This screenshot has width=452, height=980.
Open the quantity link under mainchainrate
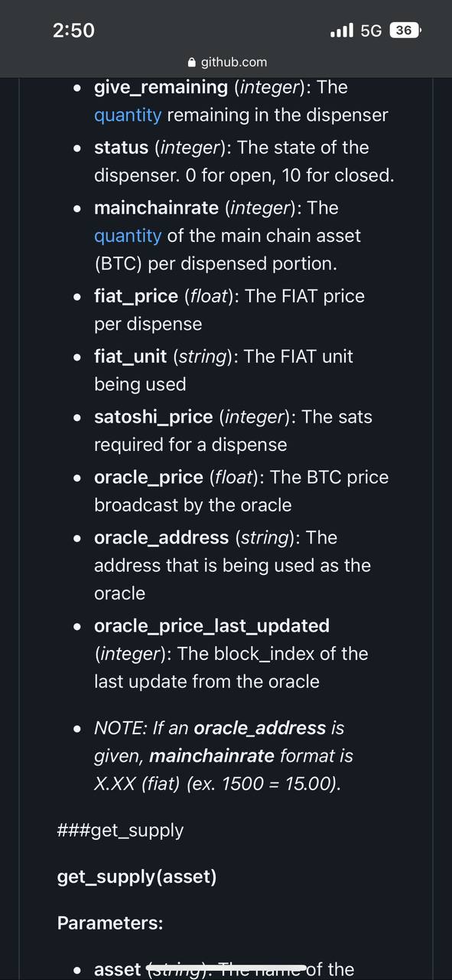click(x=128, y=236)
